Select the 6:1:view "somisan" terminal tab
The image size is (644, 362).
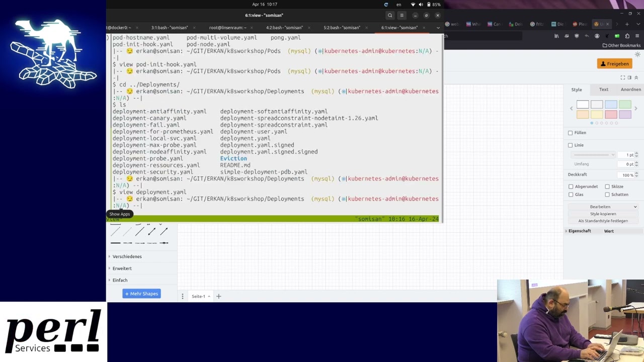coord(399,28)
